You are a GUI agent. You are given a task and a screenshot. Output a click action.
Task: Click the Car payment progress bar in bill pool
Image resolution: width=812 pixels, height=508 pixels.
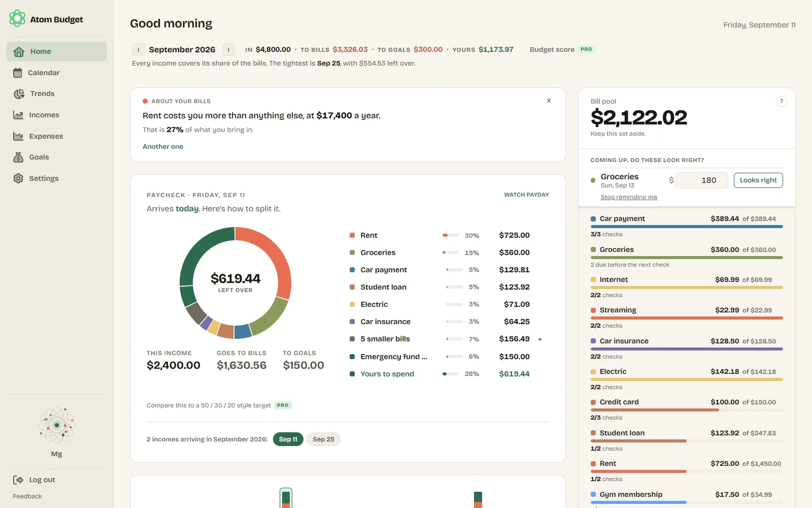point(687,227)
